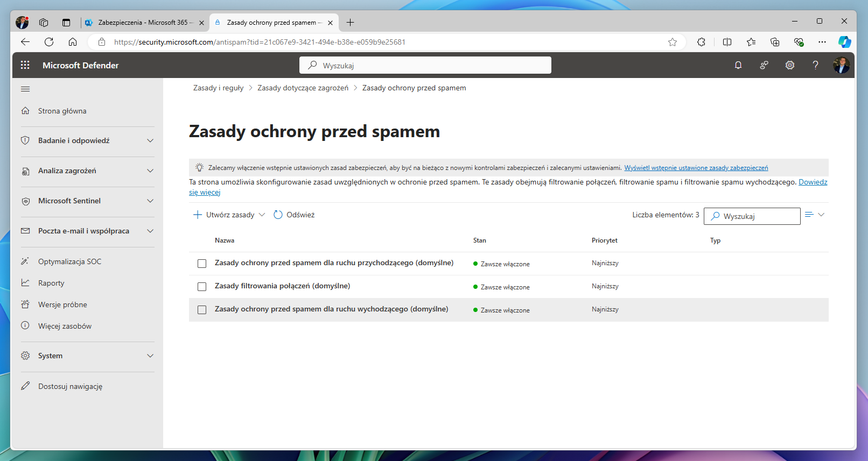This screenshot has height=461, width=868.
Task: Open a new browser tab
Action: coord(350,23)
